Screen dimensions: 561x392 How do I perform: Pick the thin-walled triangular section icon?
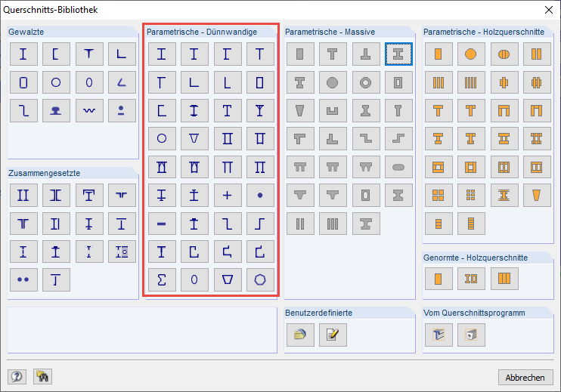(194, 138)
